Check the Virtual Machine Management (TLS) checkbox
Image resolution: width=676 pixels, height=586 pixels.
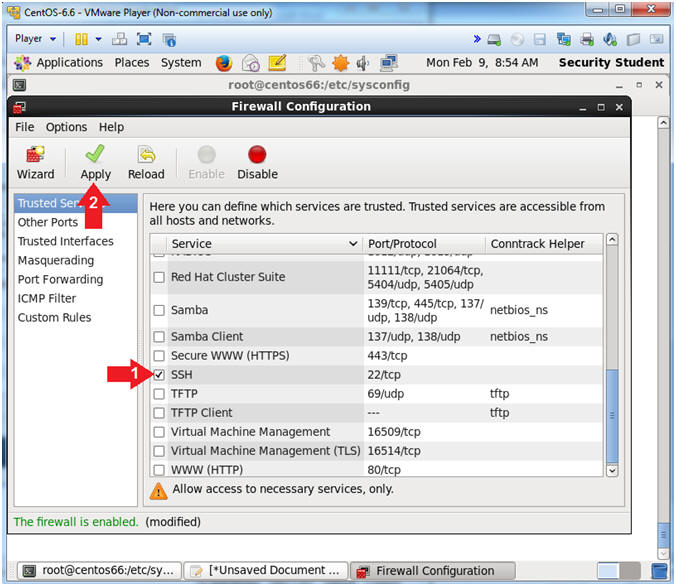[x=159, y=451]
